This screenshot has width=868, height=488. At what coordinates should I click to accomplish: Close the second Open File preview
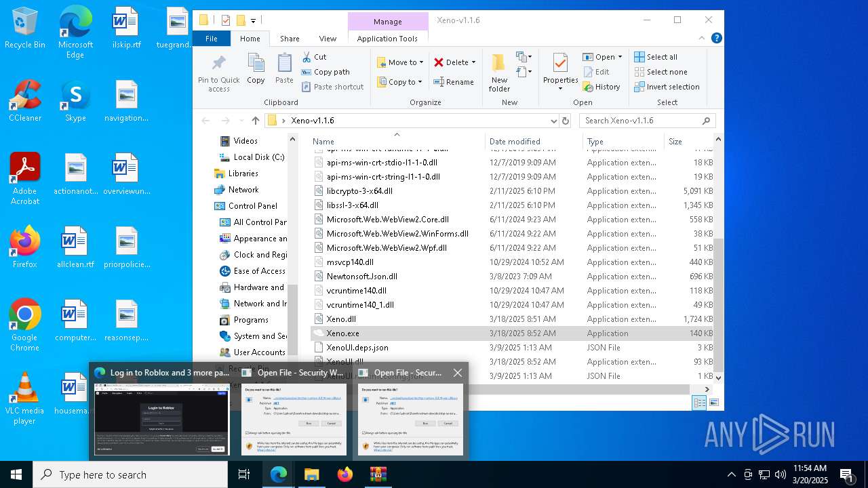tap(458, 373)
